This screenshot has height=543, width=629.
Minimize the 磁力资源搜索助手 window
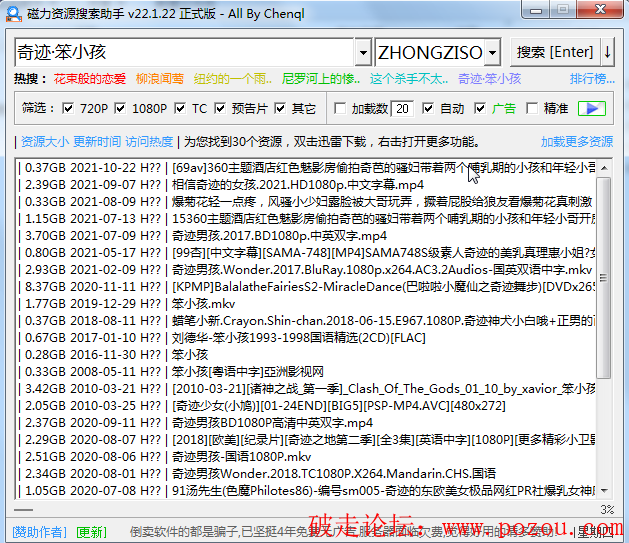point(536,10)
